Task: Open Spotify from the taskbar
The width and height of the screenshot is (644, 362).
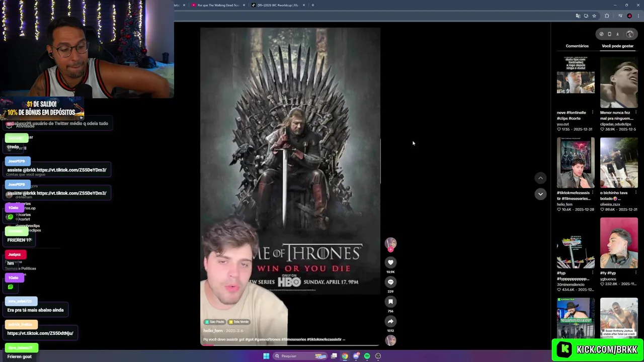Action: [367, 356]
